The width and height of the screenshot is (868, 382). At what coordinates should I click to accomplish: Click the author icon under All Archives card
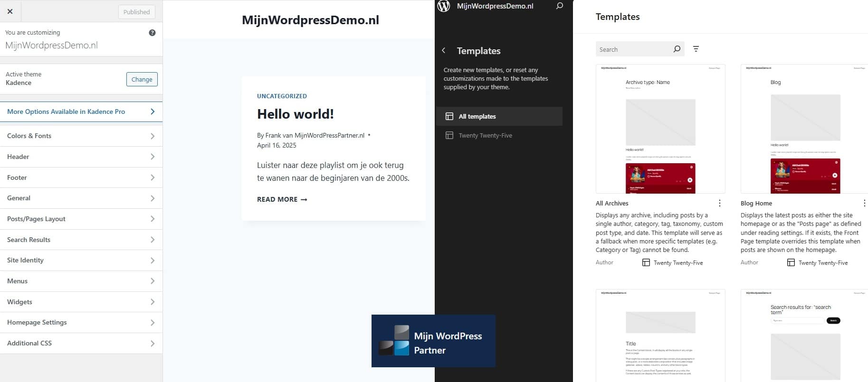click(x=646, y=262)
